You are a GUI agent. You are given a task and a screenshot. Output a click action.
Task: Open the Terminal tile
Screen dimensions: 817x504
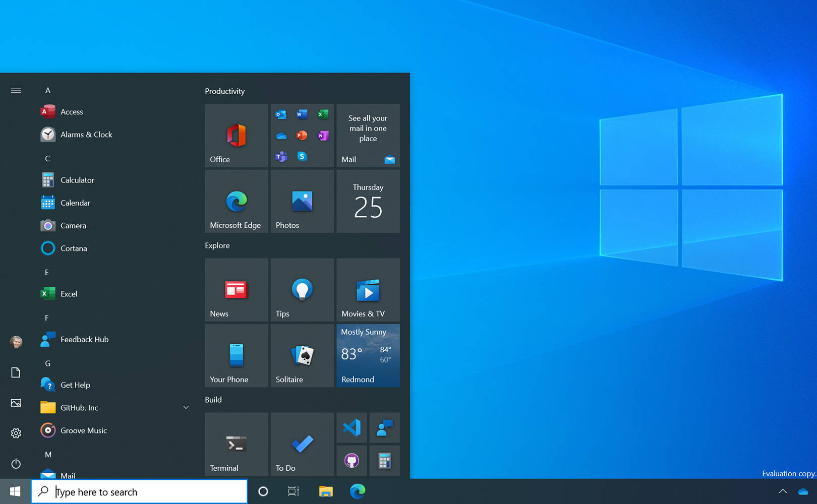click(x=237, y=444)
